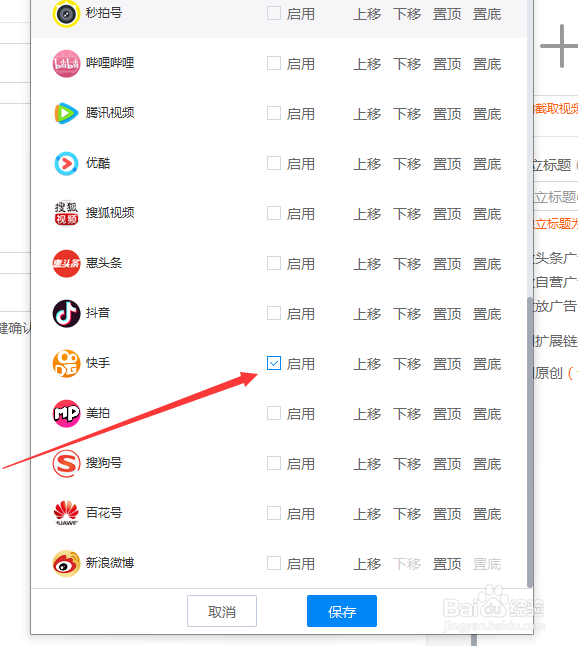Pin 腾讯视频 to top with 置顶
Screen dimensions: 578x646
pos(447,114)
